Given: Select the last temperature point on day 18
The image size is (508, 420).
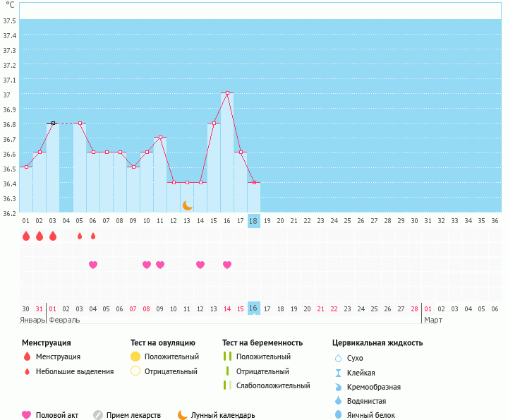Looking at the screenshot, I should [x=254, y=182].
